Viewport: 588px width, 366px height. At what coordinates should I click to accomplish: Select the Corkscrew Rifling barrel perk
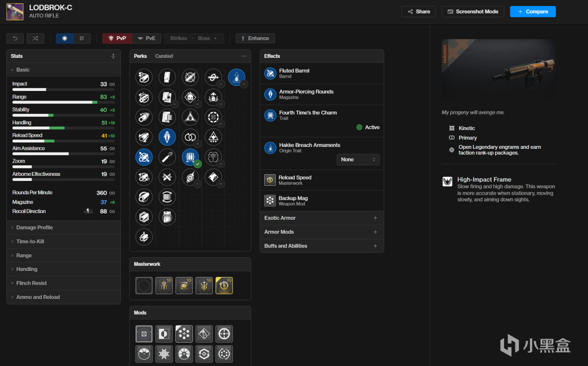144,117
